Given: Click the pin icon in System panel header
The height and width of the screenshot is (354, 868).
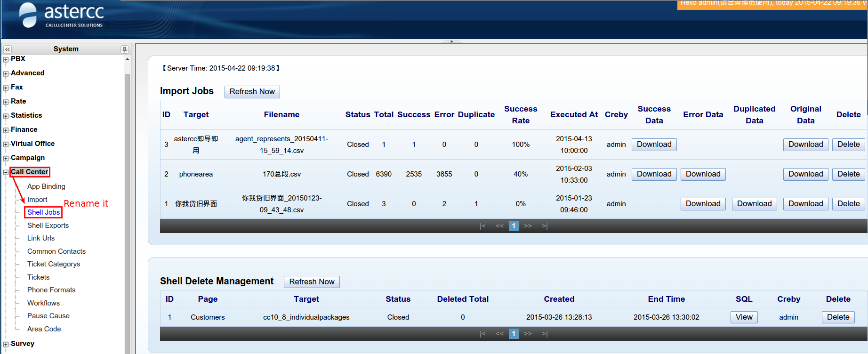Looking at the screenshot, I should pos(124,49).
